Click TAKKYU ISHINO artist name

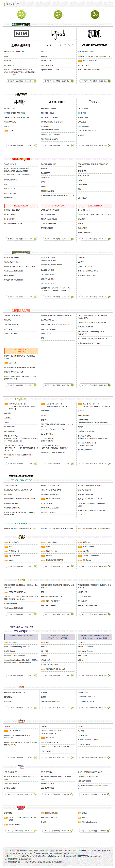84,232
